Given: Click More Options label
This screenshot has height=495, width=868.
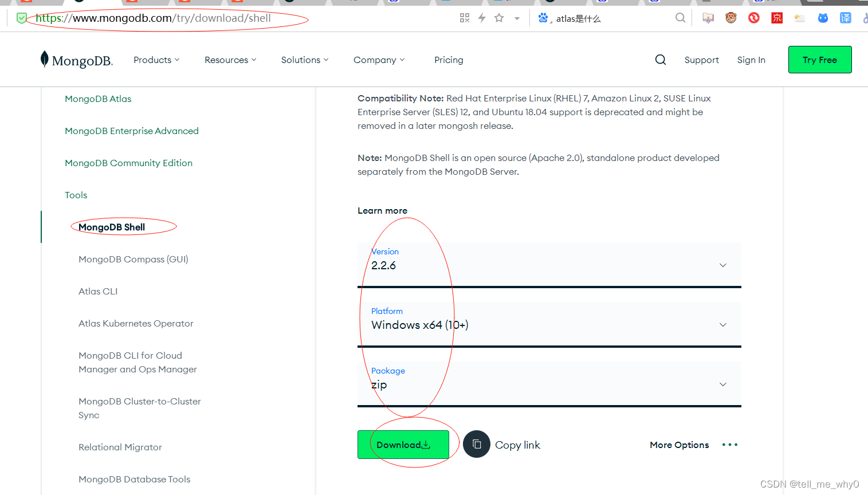Looking at the screenshot, I should (680, 445).
